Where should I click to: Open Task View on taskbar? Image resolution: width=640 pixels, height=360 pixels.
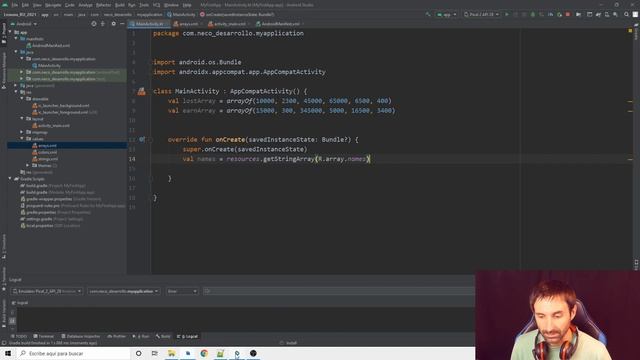(155, 353)
